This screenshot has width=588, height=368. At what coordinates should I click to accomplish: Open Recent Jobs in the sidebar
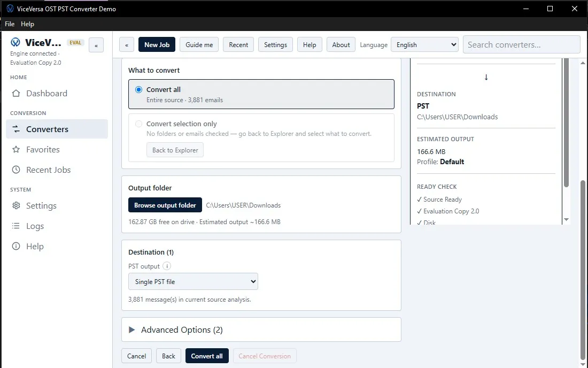(57, 170)
